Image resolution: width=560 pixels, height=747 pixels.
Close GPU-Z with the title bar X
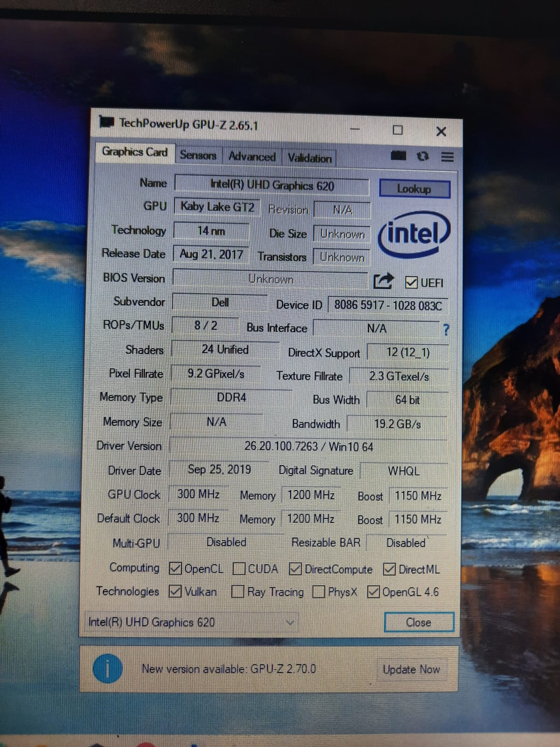(x=441, y=131)
